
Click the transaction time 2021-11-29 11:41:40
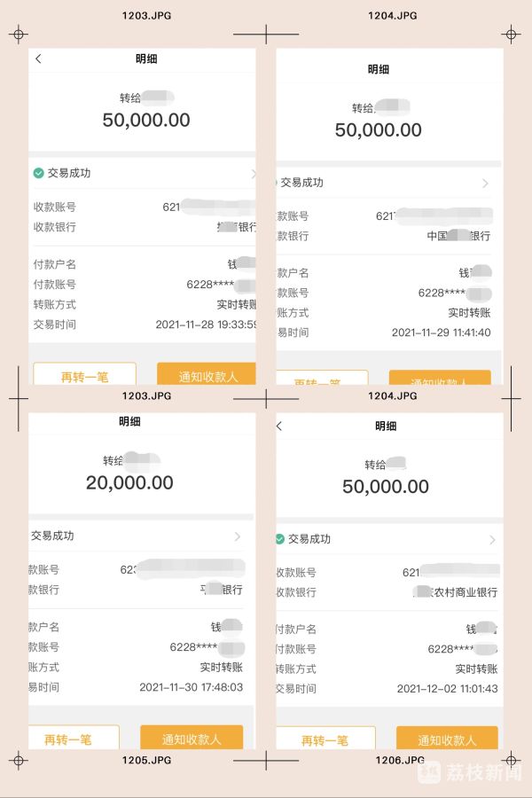click(441, 332)
